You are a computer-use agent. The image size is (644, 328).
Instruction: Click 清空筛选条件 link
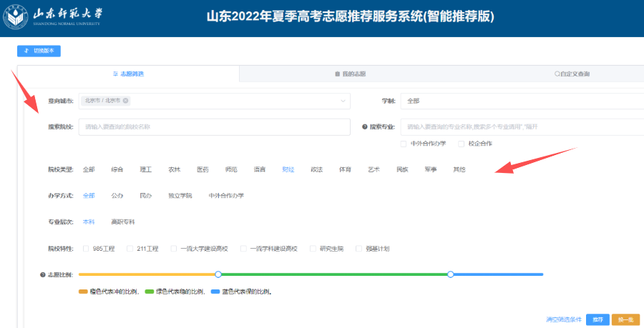point(564,319)
